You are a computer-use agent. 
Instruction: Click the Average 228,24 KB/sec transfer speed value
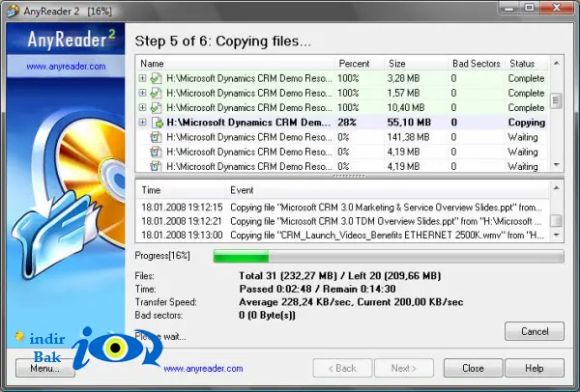pos(351,302)
